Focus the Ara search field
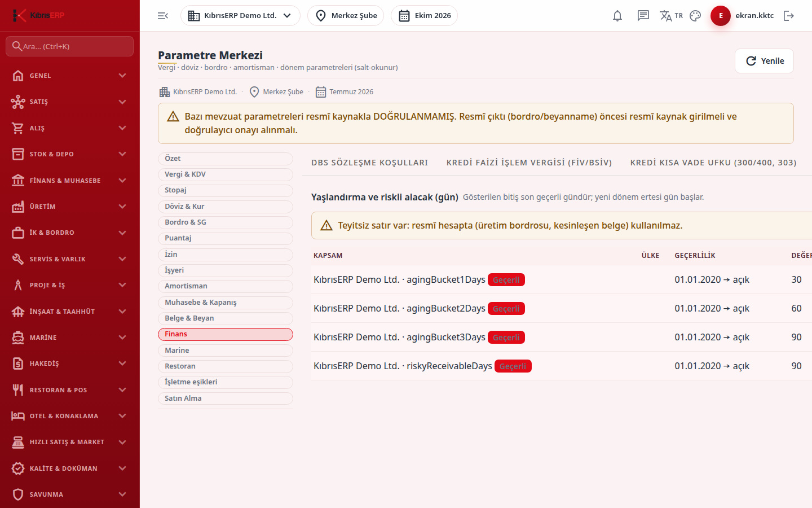 (69, 46)
